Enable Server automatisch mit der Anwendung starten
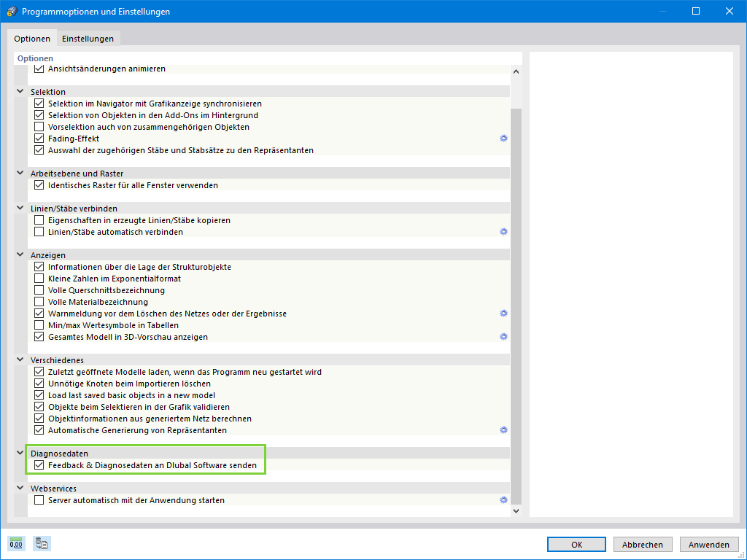 (39, 500)
